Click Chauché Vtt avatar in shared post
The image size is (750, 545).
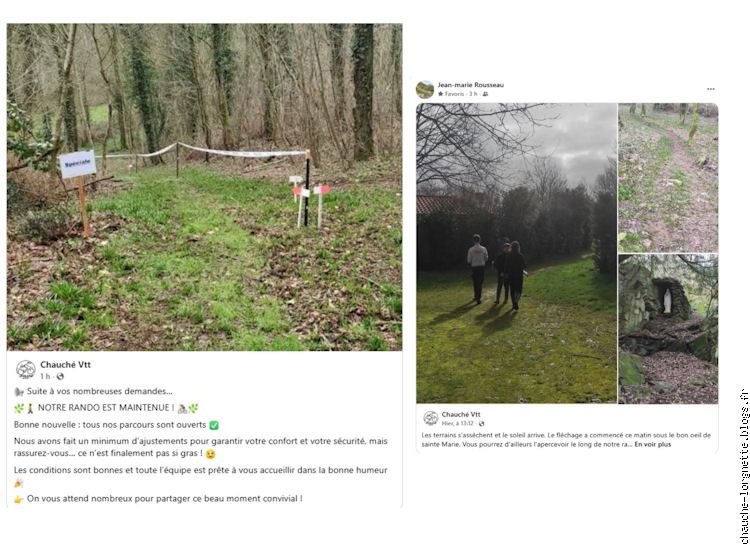pos(430,418)
